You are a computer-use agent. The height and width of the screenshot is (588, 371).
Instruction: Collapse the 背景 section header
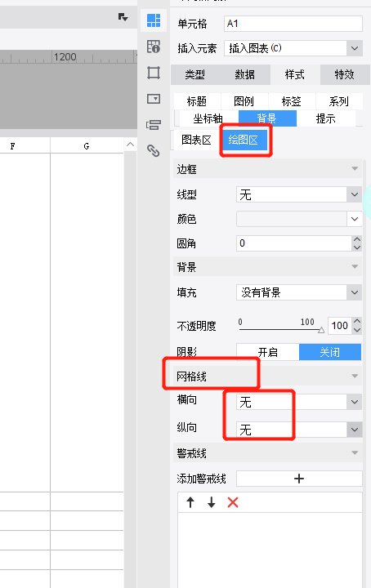click(355, 266)
